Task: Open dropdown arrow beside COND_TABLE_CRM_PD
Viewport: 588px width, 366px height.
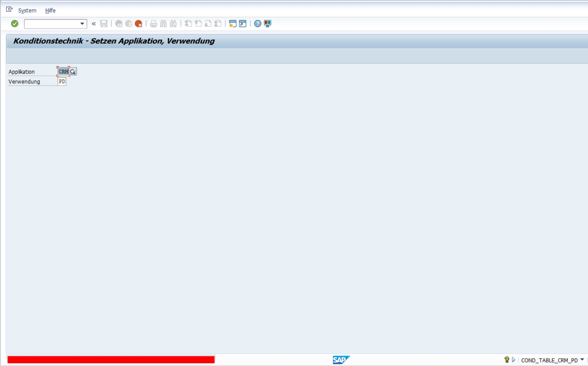Action: click(x=582, y=360)
